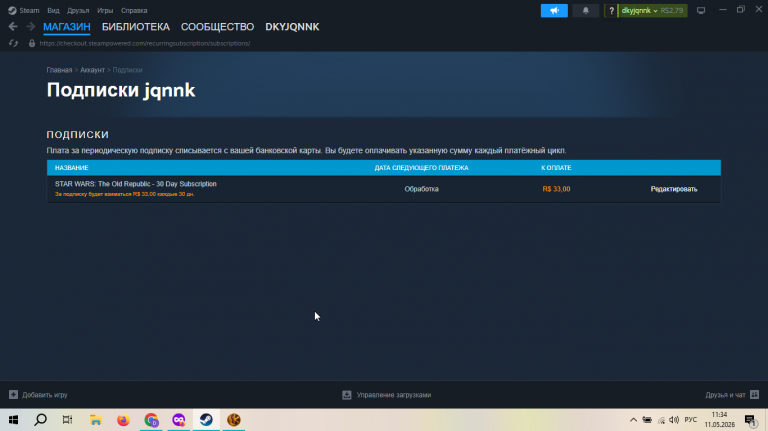Open the Справка menu
The width and height of the screenshot is (768, 431).
(134, 10)
